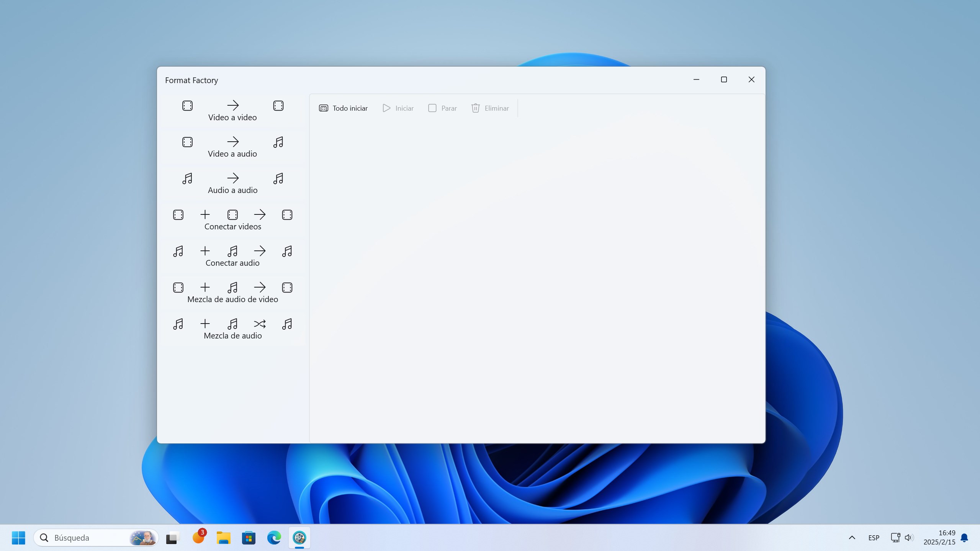Open Mezcla de audio de video

pyautogui.click(x=232, y=293)
